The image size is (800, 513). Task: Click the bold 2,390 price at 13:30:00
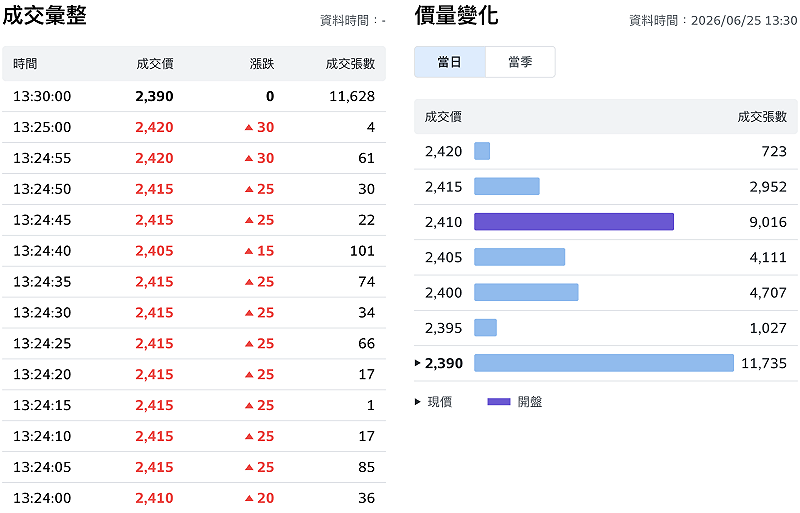[154, 96]
